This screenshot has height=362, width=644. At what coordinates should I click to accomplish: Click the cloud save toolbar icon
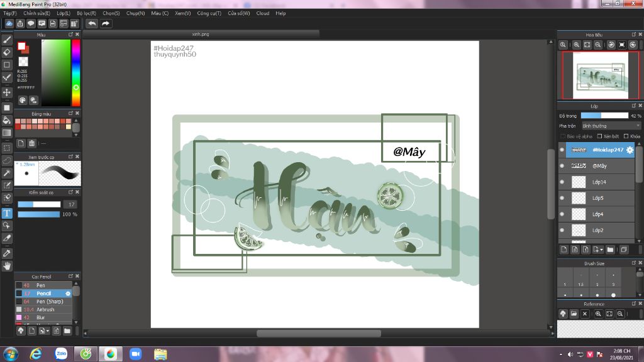(9, 23)
